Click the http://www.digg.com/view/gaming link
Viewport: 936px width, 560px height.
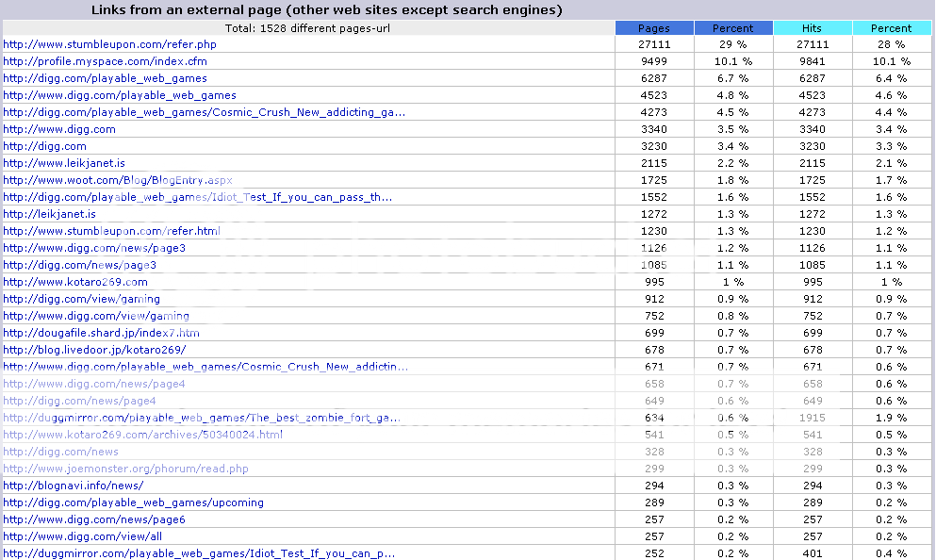click(96, 316)
